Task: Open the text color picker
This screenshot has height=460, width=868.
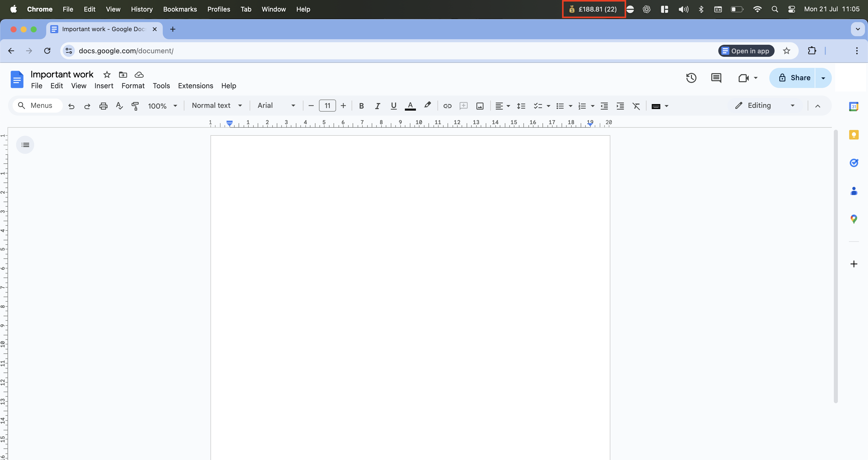Action: [x=410, y=106]
